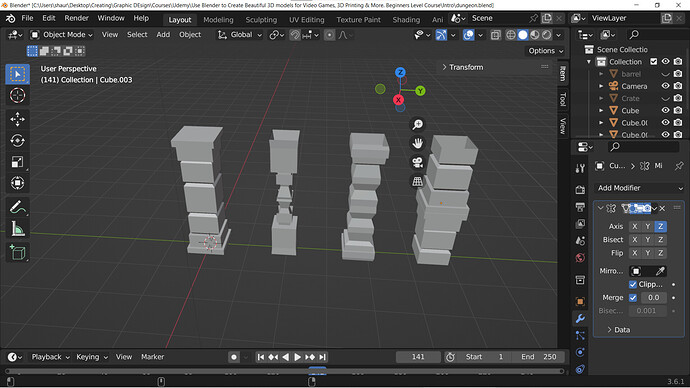Toggle mirror Axis Z button
Viewport: 690px width, 388px height.
[661, 227]
